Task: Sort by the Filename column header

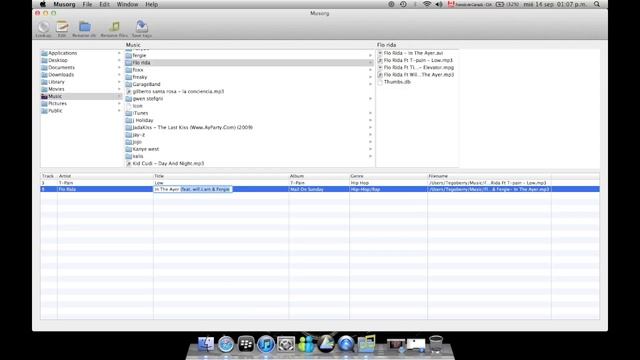Action: click(x=489, y=176)
